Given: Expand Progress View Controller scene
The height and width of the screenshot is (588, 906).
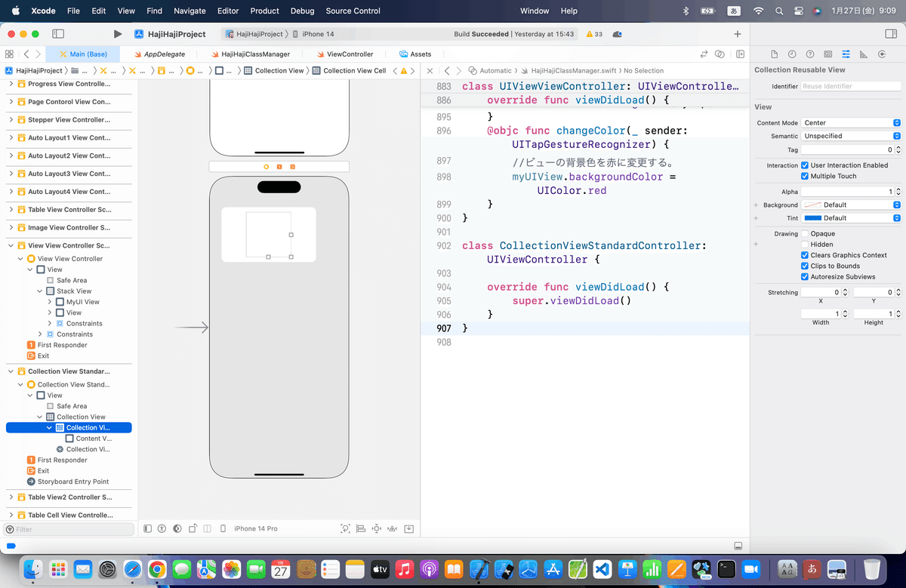Looking at the screenshot, I should [x=11, y=84].
